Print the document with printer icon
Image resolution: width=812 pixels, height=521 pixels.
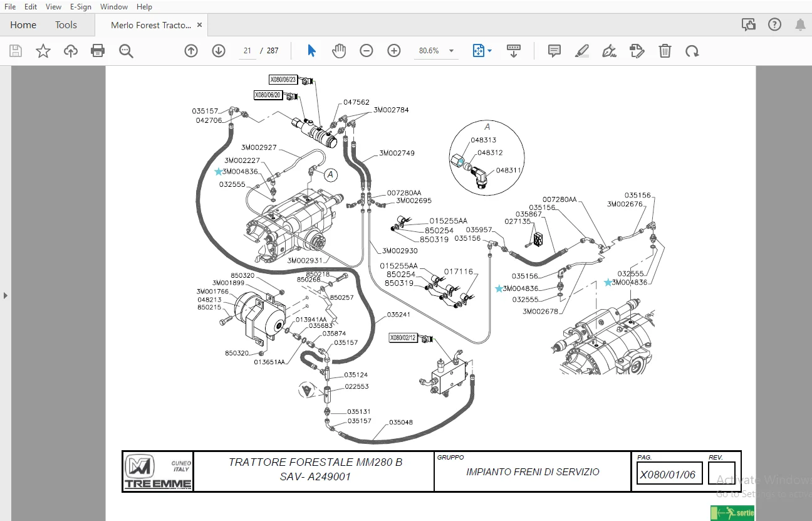[98, 51]
